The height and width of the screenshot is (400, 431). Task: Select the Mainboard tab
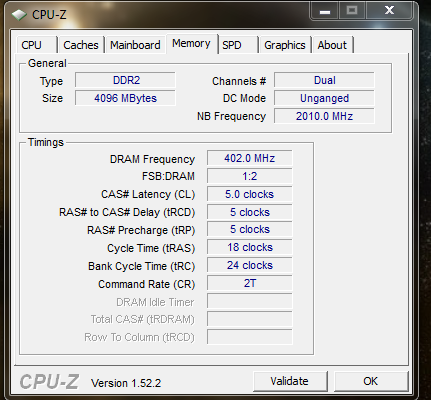pos(135,45)
